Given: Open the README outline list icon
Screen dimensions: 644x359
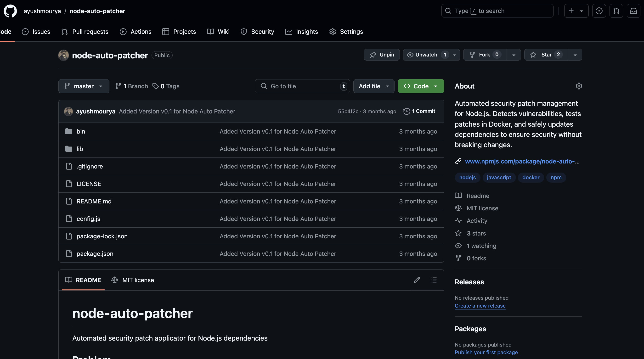Looking at the screenshot, I should (434, 280).
